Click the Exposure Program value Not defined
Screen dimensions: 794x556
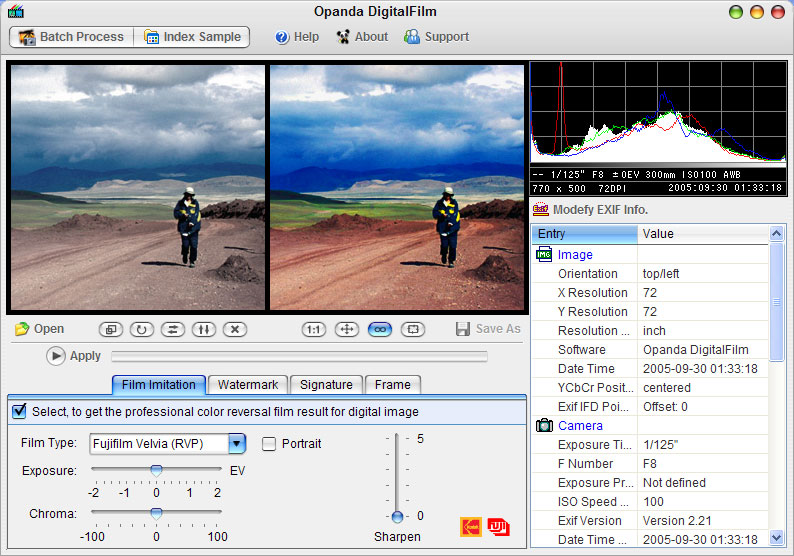[674, 483]
